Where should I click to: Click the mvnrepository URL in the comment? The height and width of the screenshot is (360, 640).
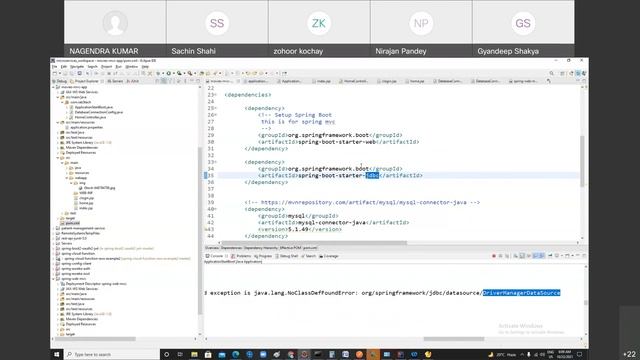point(363,202)
